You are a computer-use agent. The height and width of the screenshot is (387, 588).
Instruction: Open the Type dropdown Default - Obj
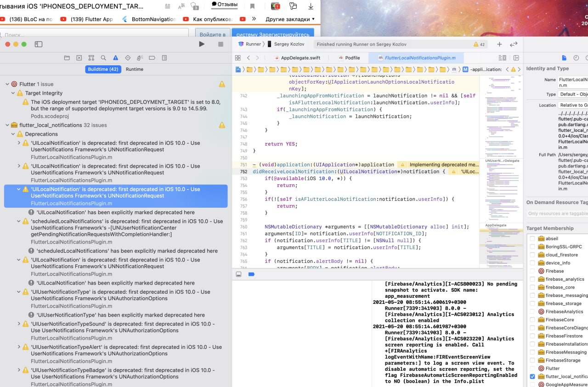pyautogui.click(x=573, y=94)
